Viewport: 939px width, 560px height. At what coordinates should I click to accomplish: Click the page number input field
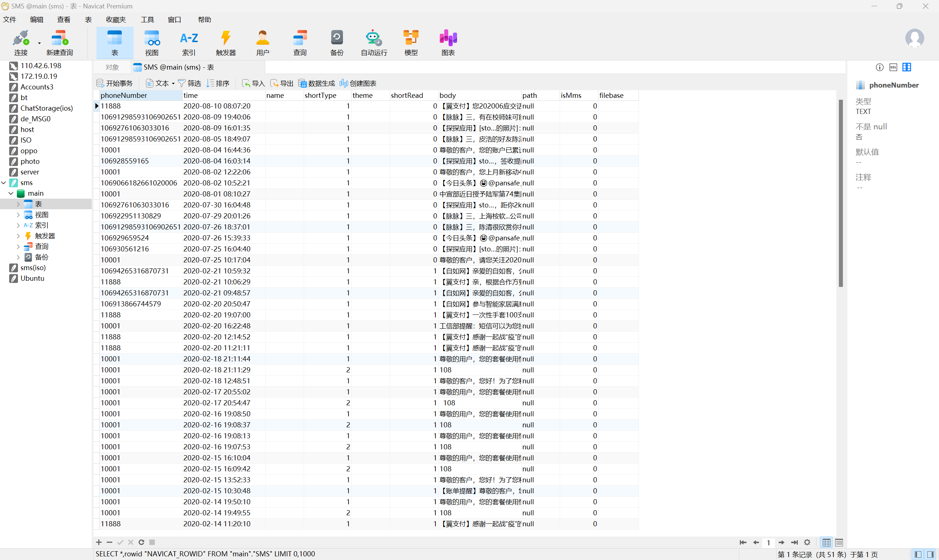pyautogui.click(x=768, y=543)
